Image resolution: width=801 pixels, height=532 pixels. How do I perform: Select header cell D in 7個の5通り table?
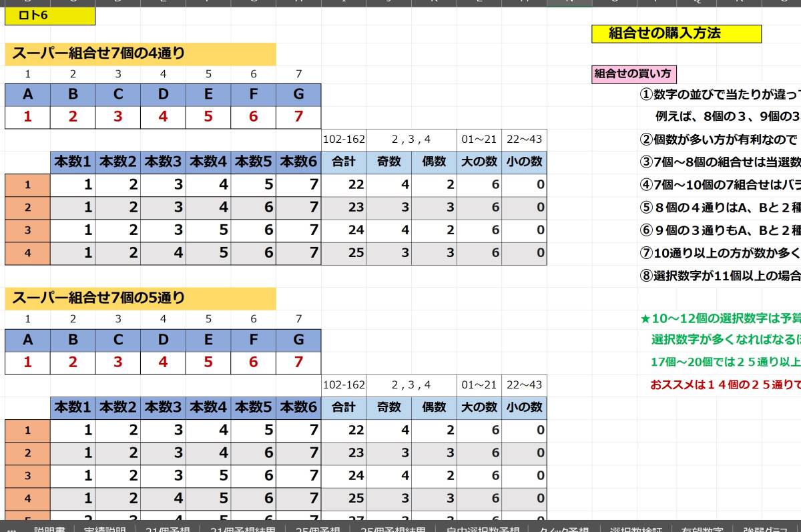[163, 340]
